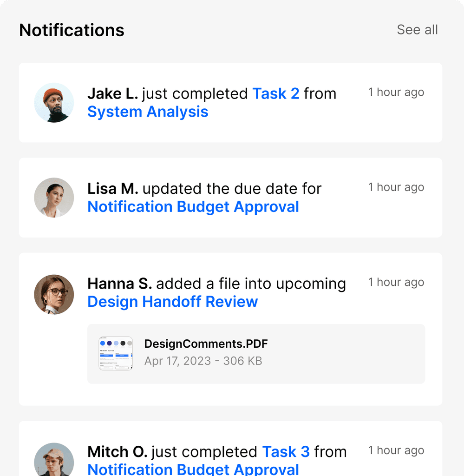Viewport: 464px width, 476px height.
Task: Click the Notifications heading
Action: click(72, 30)
